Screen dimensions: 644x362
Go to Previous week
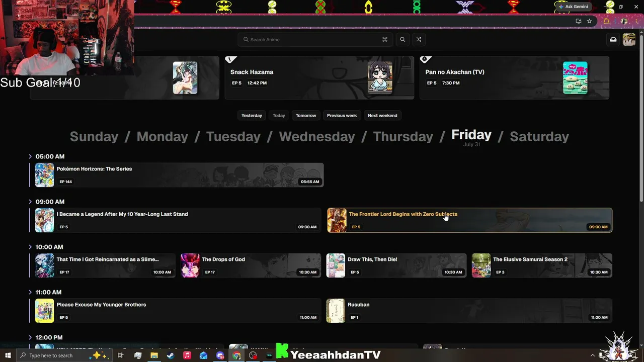342,116
